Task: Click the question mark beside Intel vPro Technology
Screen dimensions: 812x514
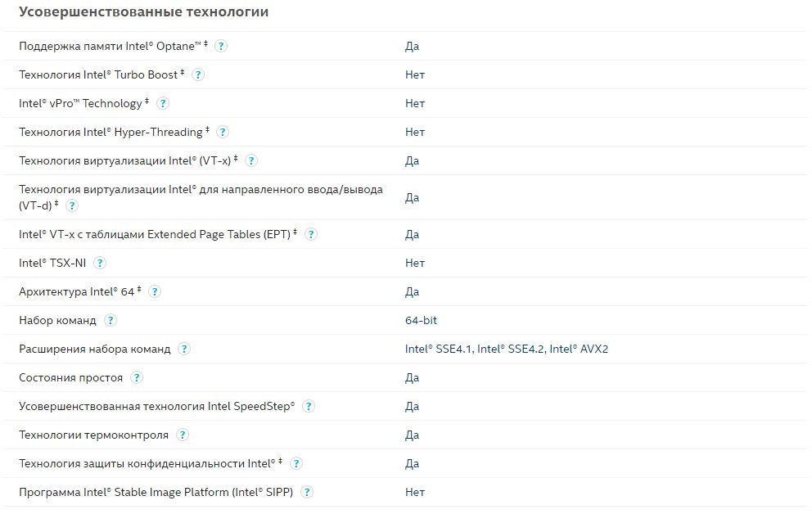Action: coord(163,103)
